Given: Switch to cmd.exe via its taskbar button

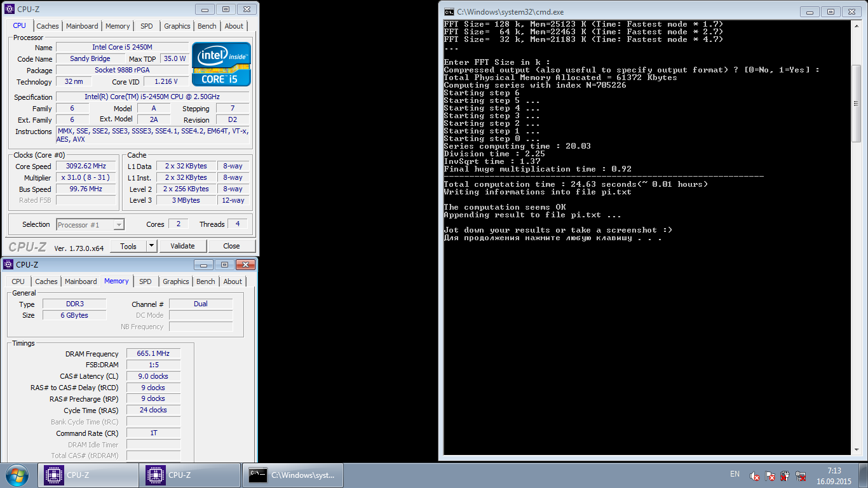Looking at the screenshot, I should [x=292, y=475].
